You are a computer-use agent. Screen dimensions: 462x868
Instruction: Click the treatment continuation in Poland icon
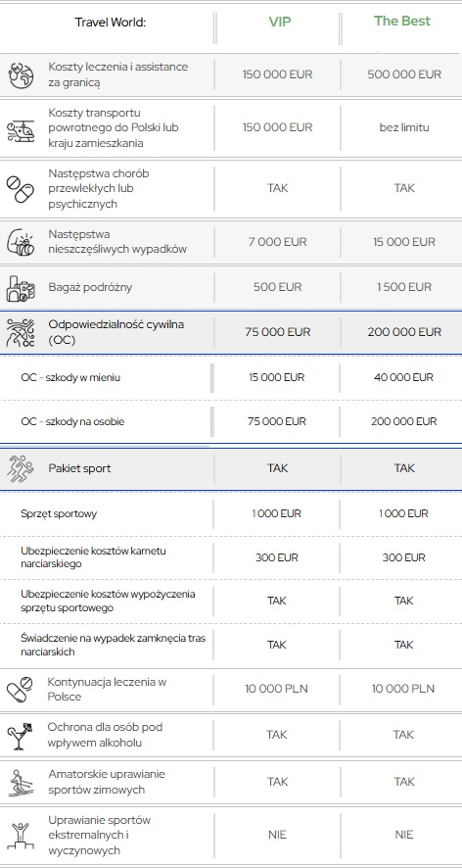tap(21, 689)
